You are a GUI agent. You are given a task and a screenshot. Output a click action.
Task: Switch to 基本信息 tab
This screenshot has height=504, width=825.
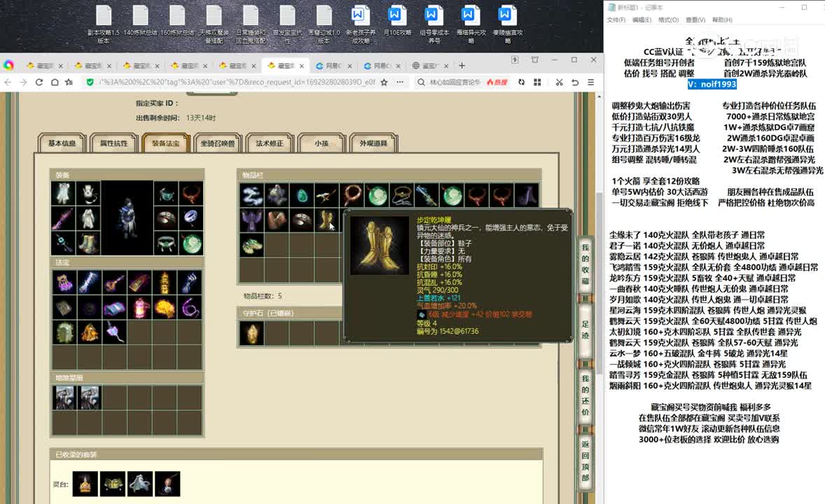click(62, 143)
